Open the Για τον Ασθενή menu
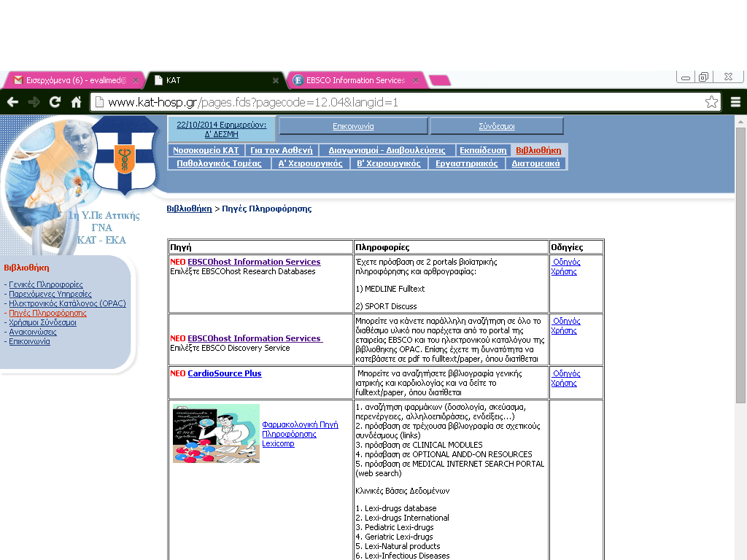Image resolution: width=747 pixels, height=560 pixels. (282, 150)
